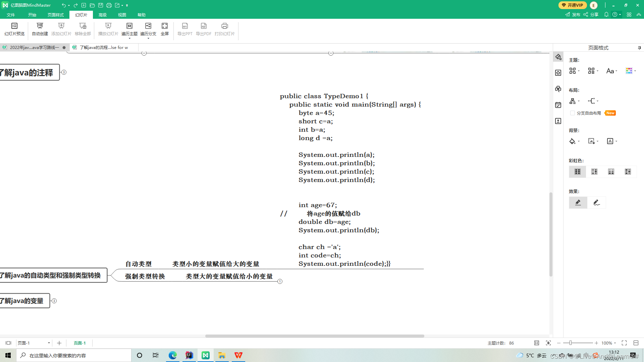Image resolution: width=644 pixels, height=362 pixels.
Task: Click the 开通VIP button
Action: [x=573, y=5]
